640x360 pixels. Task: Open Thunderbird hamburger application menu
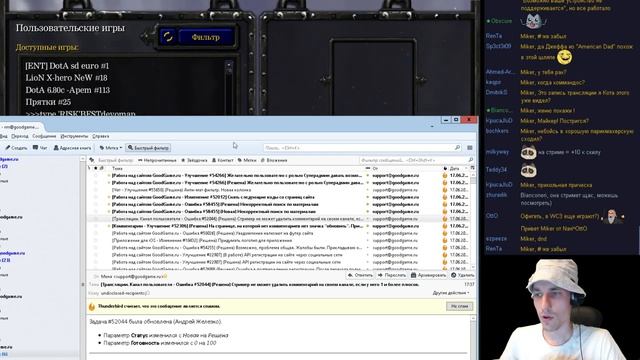tap(470, 148)
